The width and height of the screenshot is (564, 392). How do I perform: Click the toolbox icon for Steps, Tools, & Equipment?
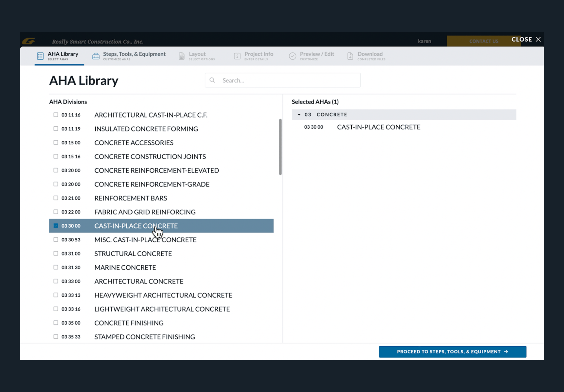pos(96,56)
